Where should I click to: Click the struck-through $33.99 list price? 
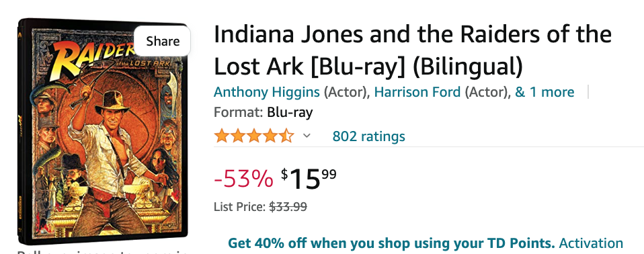pyautogui.click(x=288, y=207)
